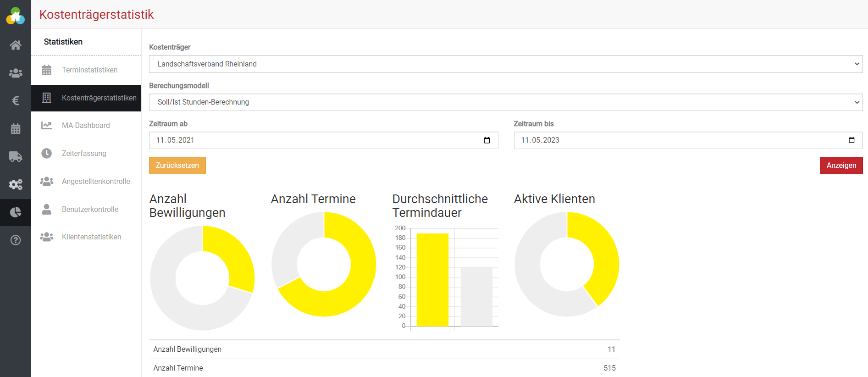
Task: Open the Berechungsmodell dropdown
Action: (x=505, y=102)
